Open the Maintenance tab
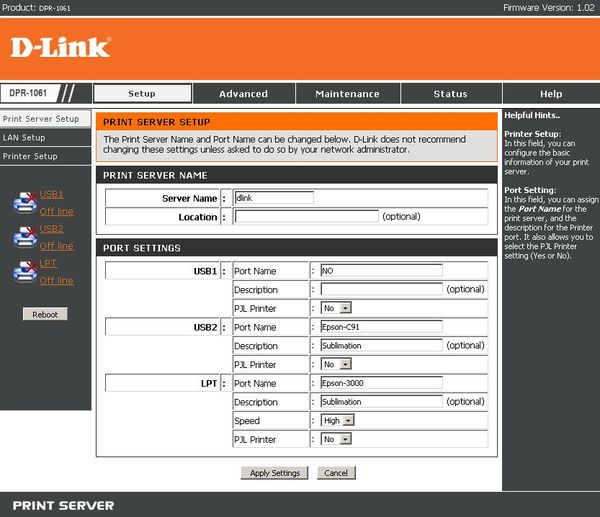Image resolution: width=600 pixels, height=517 pixels. pos(347,94)
